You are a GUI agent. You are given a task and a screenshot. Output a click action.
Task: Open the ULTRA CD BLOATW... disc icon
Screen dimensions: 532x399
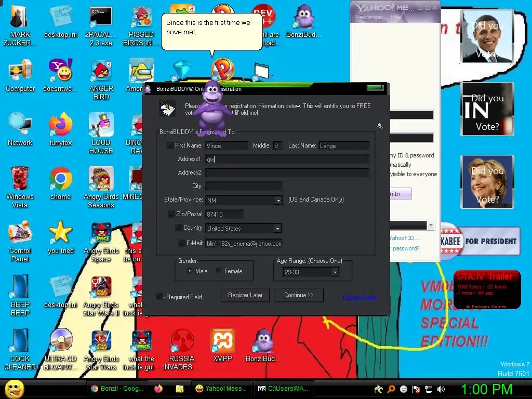60,350
